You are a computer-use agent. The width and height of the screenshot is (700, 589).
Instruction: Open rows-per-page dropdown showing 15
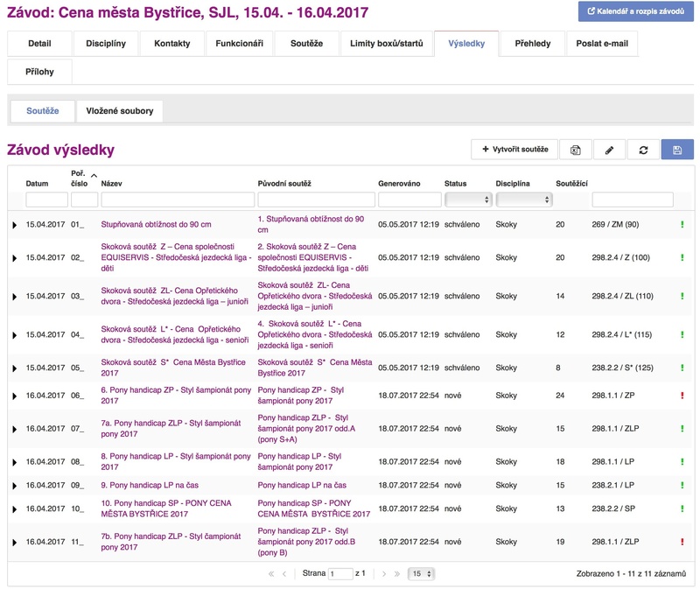(422, 574)
